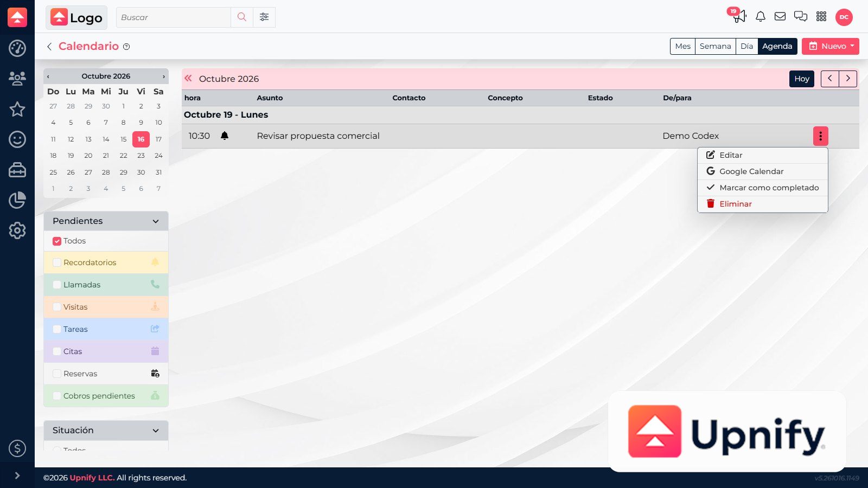This screenshot has width=868, height=488.
Task: Switch to the Día view
Action: click(x=747, y=47)
